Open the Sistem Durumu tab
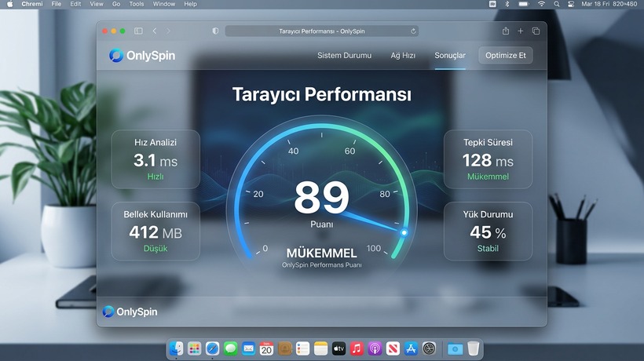The width and height of the screenshot is (644, 361). [344, 56]
